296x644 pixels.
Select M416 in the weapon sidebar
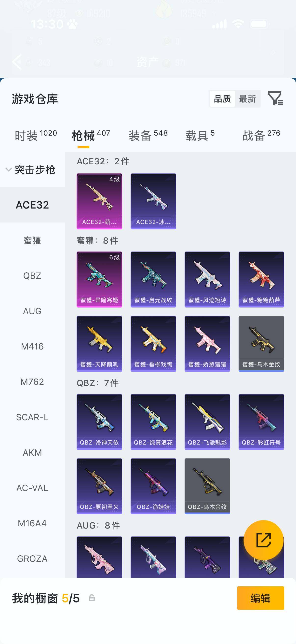(32, 346)
